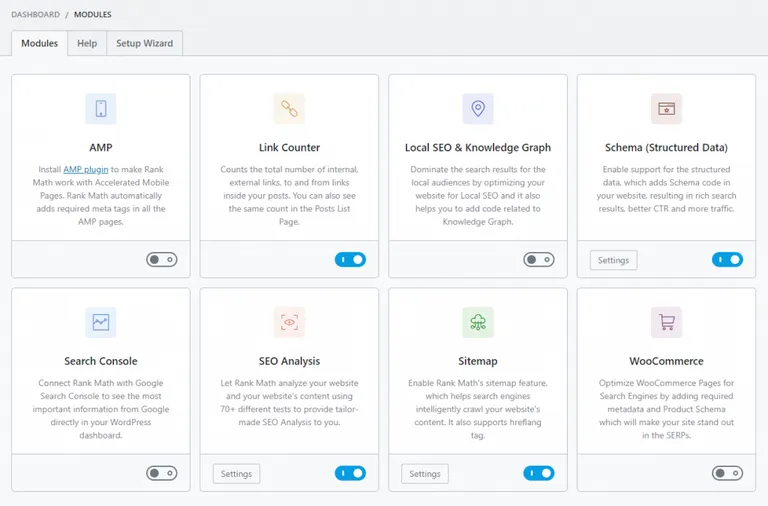Viewport: 768px width, 506px height.
Task: Click the Link Counter chain icon
Action: [x=289, y=109]
